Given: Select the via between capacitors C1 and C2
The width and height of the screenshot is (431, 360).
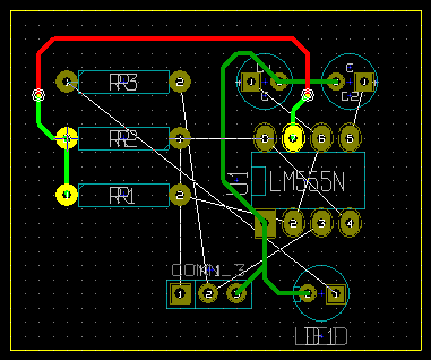Looking at the screenshot, I should point(307,95).
